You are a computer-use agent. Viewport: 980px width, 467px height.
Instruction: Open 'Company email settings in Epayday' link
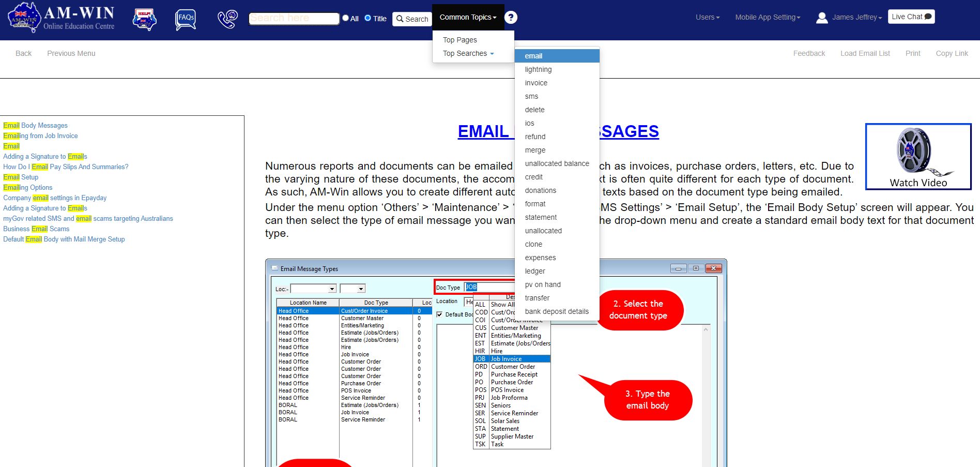pos(55,198)
